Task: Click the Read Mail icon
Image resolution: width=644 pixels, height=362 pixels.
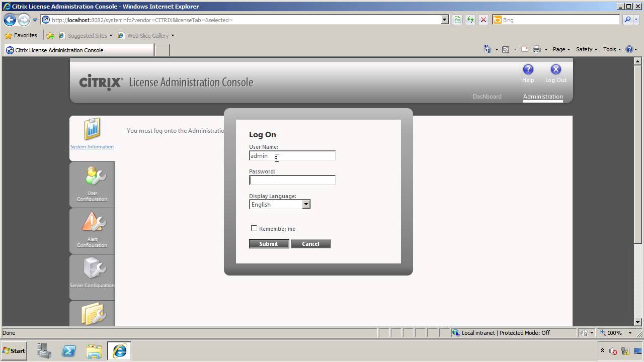Action: (x=524, y=49)
